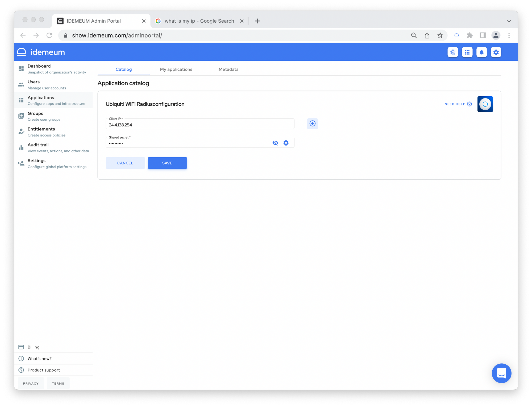
Task: Open What's new? in the sidebar
Action: tap(53, 359)
